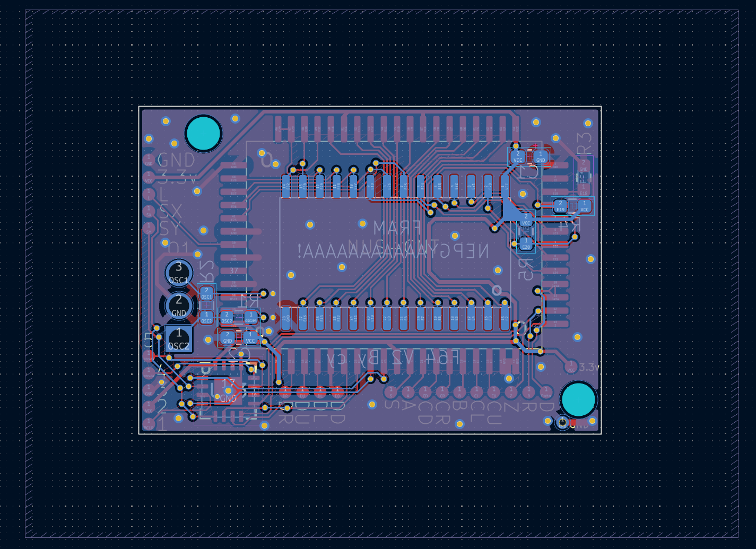
Task: Select test pad labeled A
Action: pos(408,393)
